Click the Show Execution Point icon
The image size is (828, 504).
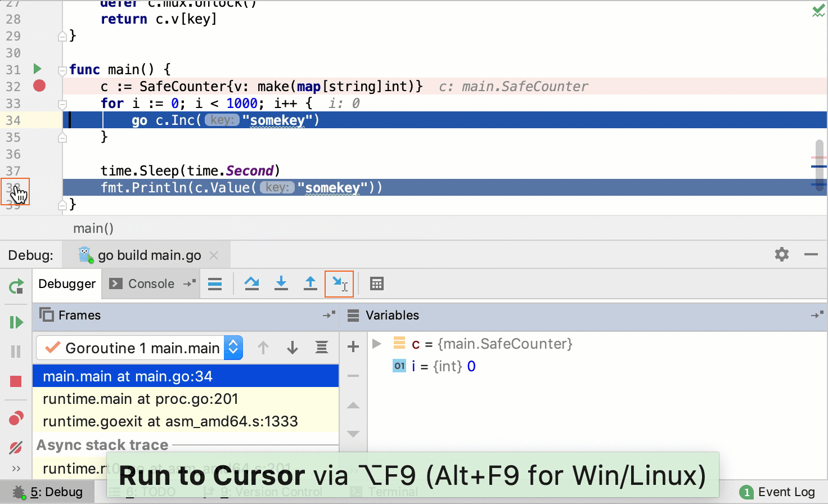[x=215, y=284]
